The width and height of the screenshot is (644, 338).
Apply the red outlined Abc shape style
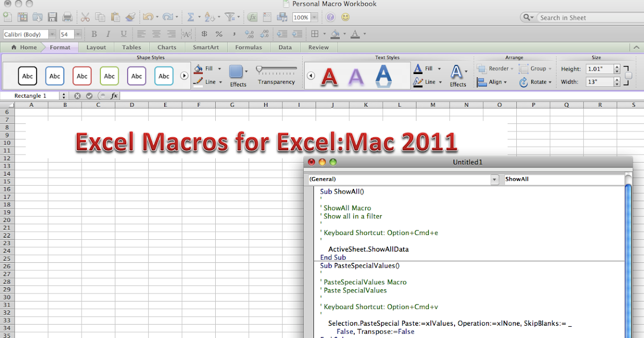(82, 76)
